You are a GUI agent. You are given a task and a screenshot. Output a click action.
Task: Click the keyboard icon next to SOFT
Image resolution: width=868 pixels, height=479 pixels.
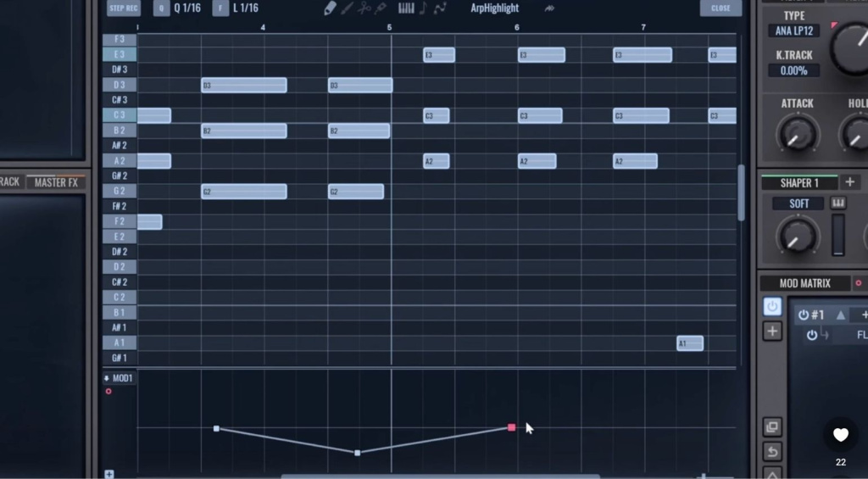pyautogui.click(x=838, y=203)
